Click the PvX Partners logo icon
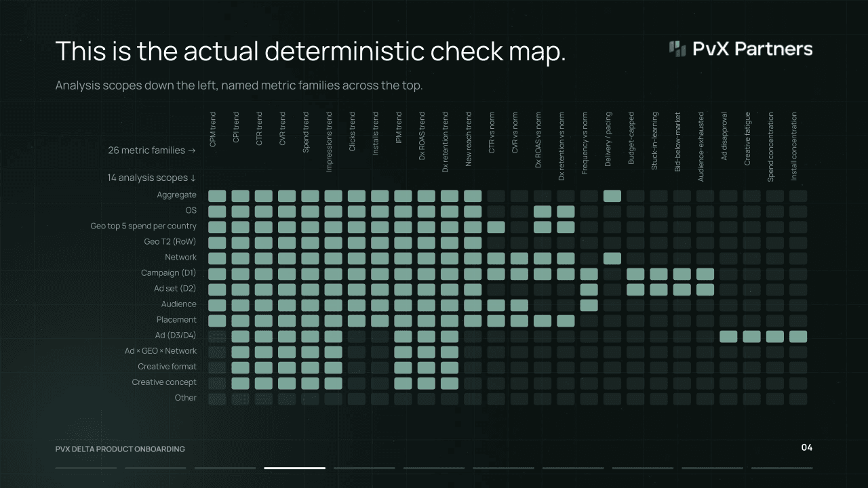This screenshot has width=868, height=488. (x=677, y=48)
